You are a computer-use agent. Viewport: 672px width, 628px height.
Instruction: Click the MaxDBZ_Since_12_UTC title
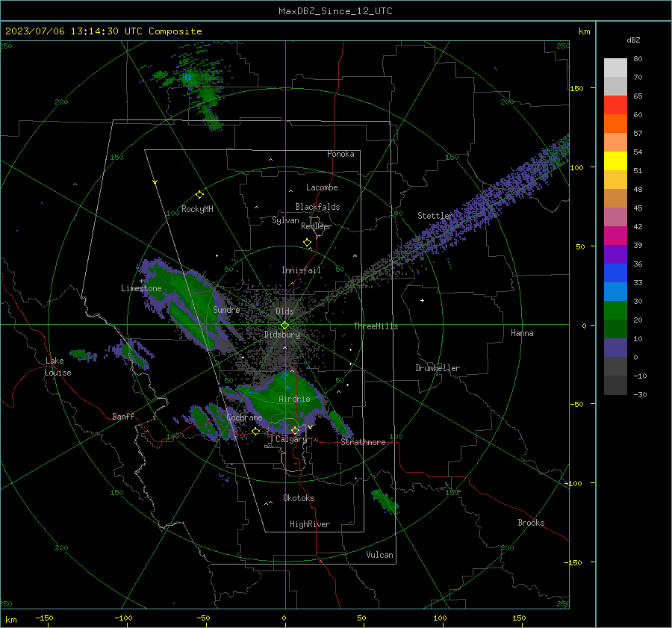click(335, 11)
